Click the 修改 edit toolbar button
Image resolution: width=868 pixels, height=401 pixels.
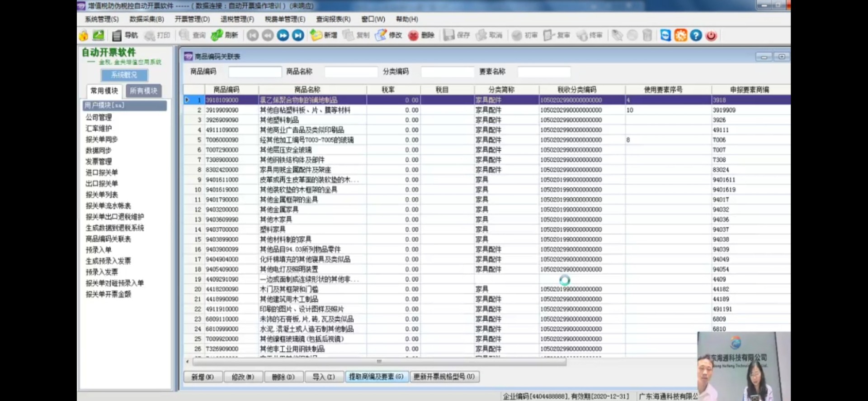tap(389, 35)
